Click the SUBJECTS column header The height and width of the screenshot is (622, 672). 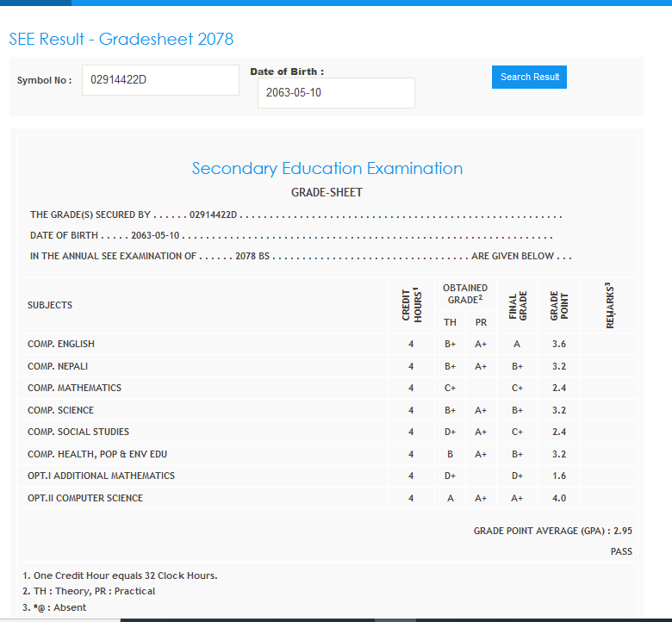coord(50,305)
